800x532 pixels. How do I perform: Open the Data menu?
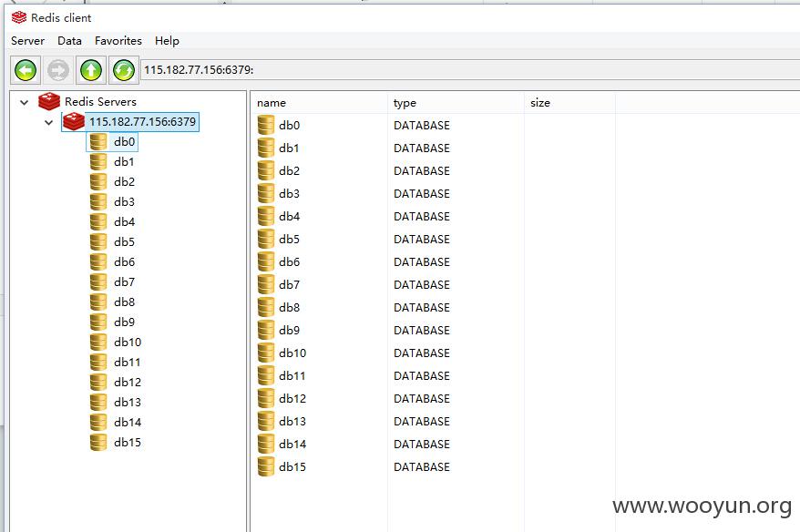[69, 41]
